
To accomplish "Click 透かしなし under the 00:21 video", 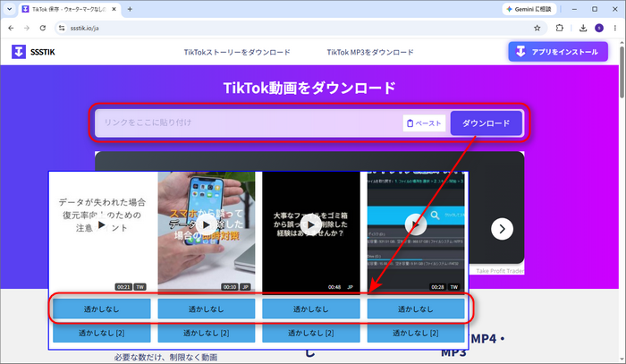I will pyautogui.click(x=101, y=309).
